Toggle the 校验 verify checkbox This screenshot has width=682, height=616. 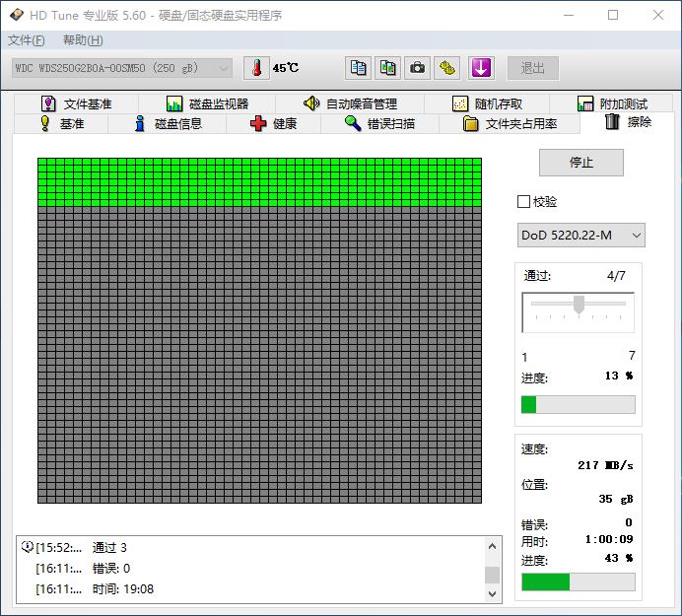click(x=523, y=202)
